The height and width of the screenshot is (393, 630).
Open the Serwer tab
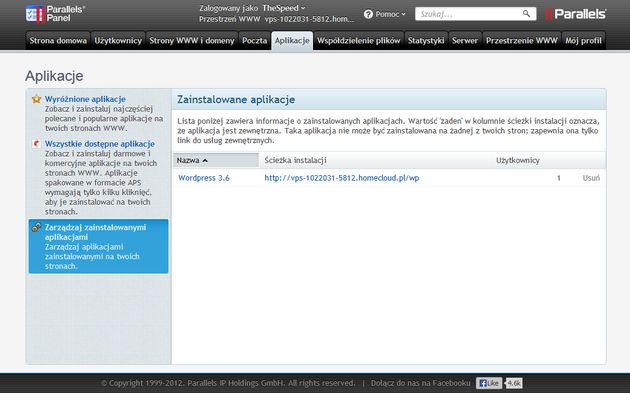[x=465, y=41]
